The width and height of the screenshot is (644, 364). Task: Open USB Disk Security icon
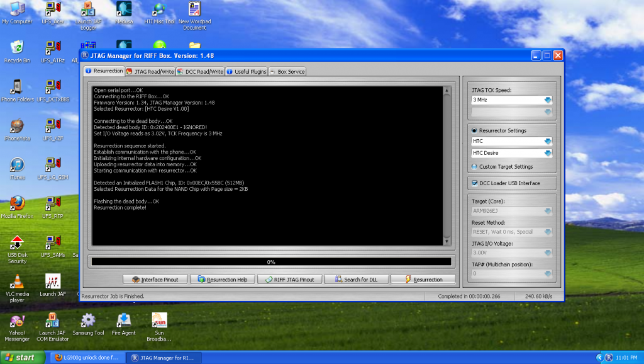coord(17,249)
